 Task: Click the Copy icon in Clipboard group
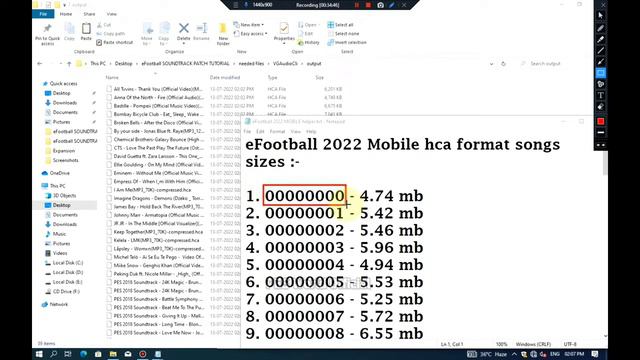point(69,32)
